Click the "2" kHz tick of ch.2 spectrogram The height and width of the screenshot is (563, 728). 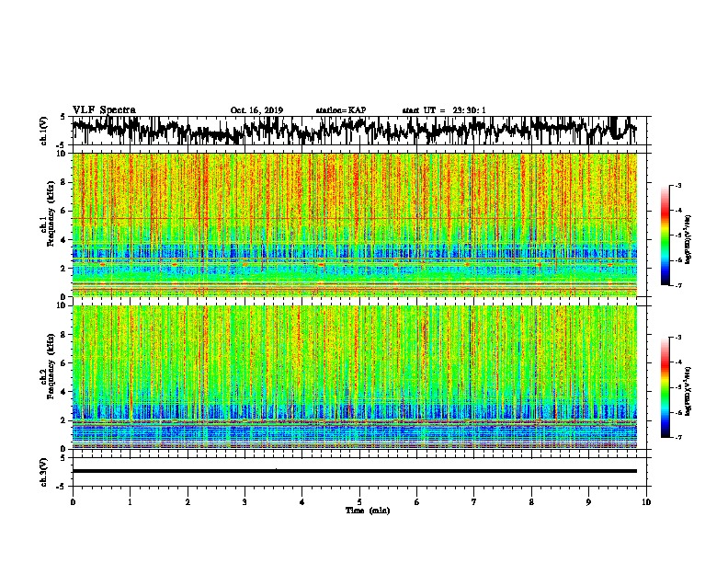pos(64,420)
